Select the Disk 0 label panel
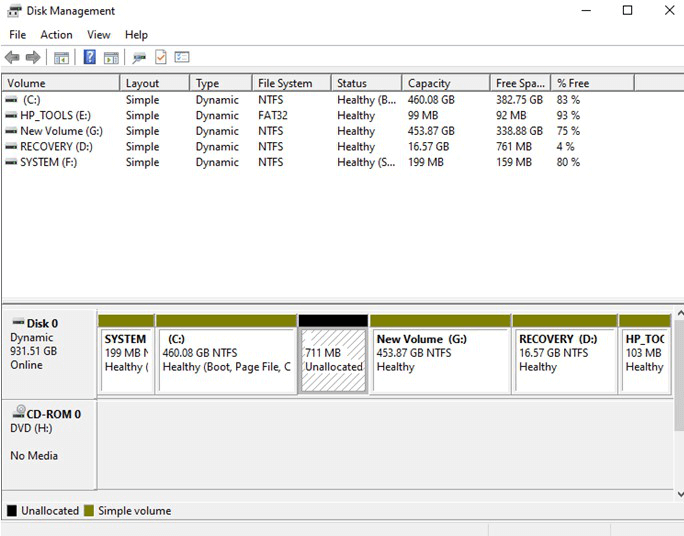 point(49,354)
